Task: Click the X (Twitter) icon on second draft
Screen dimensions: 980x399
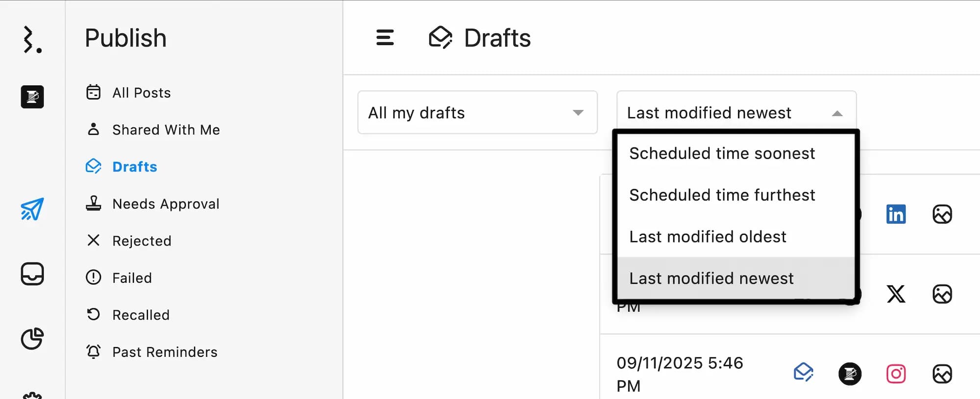Action: (896, 294)
